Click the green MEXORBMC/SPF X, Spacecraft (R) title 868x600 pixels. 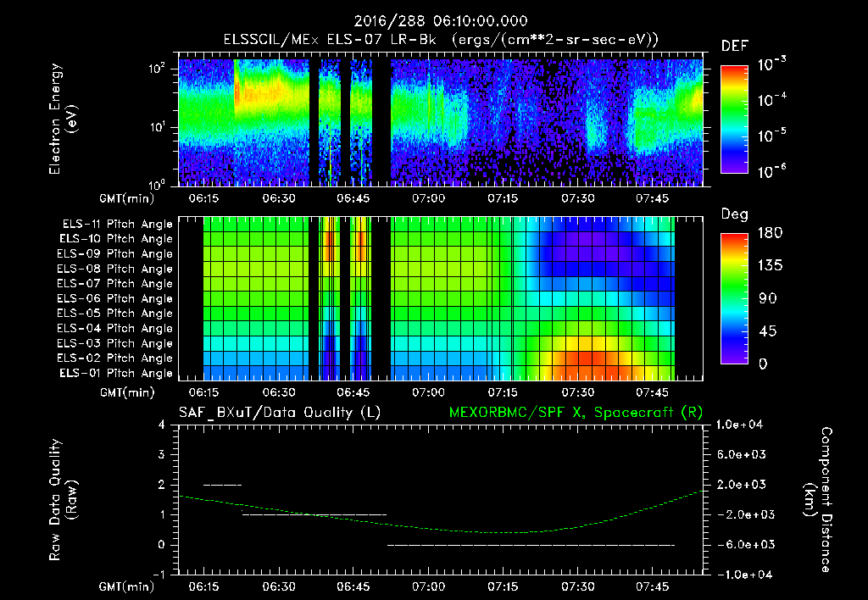(x=576, y=413)
